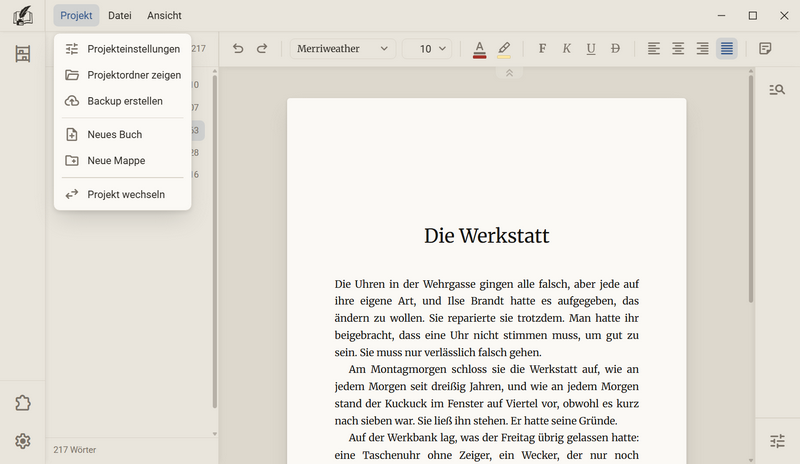800x464 pixels.
Task: Open the Projekt menu
Action: coord(76,15)
